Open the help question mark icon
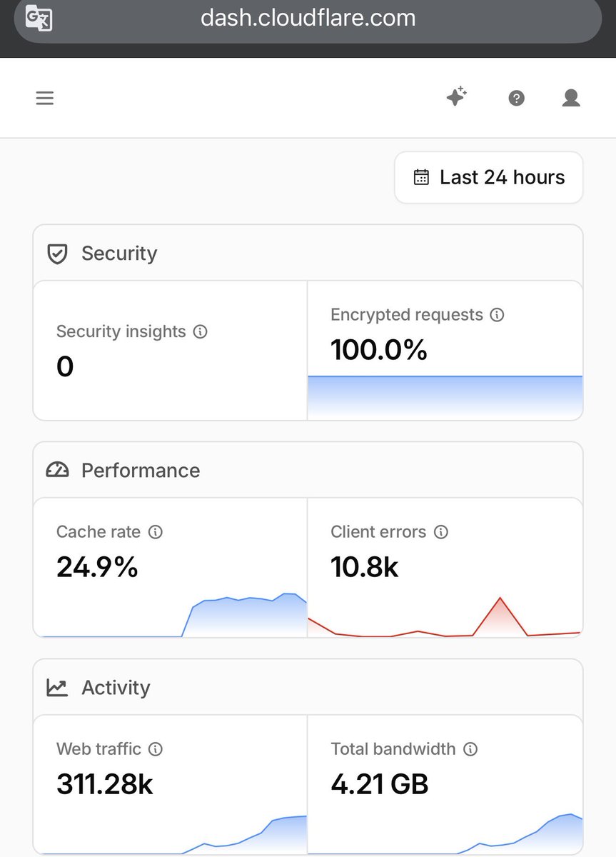The width and height of the screenshot is (616, 857). click(x=517, y=98)
